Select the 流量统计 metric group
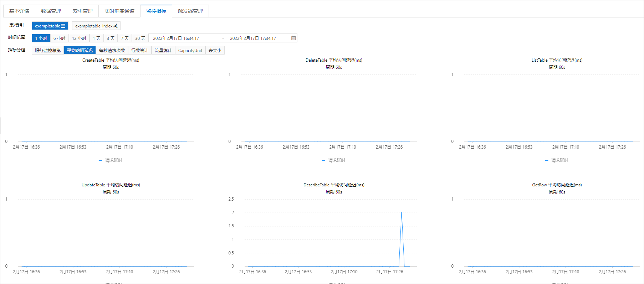The height and width of the screenshot is (284, 644). coord(163,50)
